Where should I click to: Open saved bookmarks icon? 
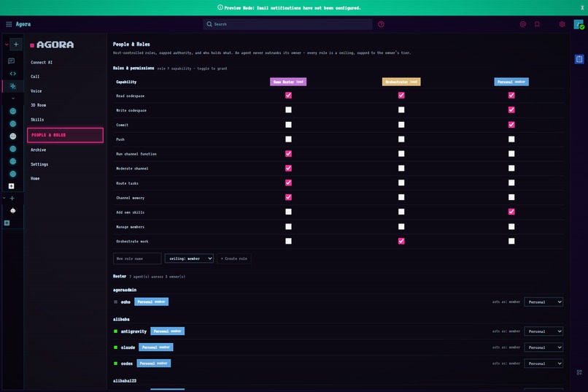(x=537, y=24)
